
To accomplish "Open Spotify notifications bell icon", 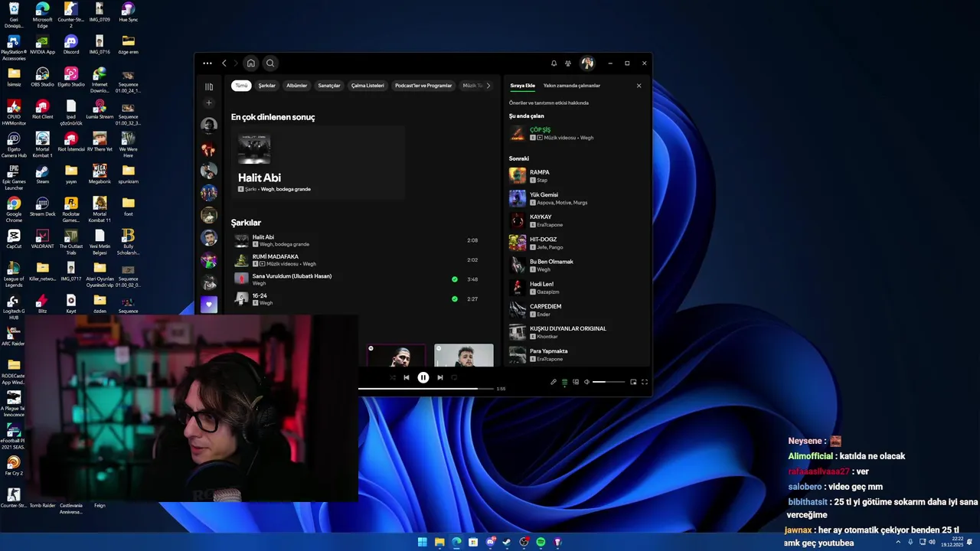I will pos(554,64).
